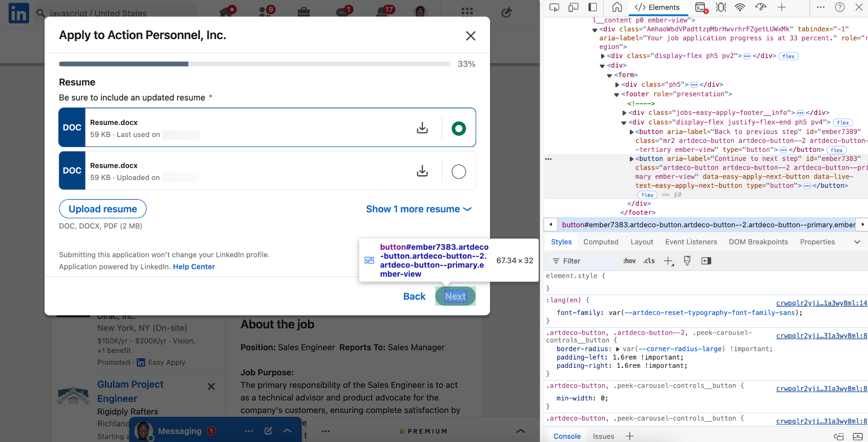Click Next to continue application
Screen dimensions: 868x442
click(x=456, y=296)
